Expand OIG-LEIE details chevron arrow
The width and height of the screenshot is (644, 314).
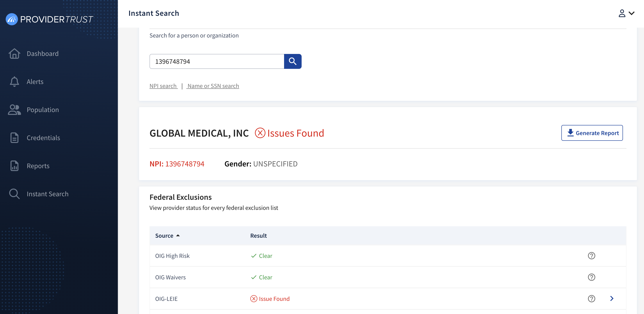tap(612, 298)
